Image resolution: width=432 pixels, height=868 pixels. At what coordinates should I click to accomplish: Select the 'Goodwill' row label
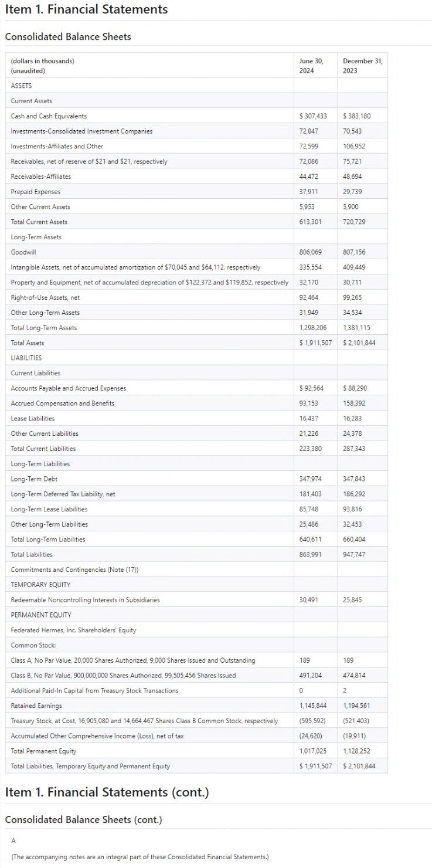[x=23, y=252]
